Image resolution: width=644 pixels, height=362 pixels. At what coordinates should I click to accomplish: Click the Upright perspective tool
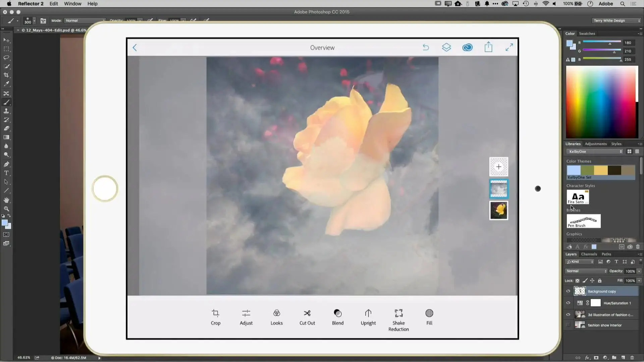click(368, 317)
